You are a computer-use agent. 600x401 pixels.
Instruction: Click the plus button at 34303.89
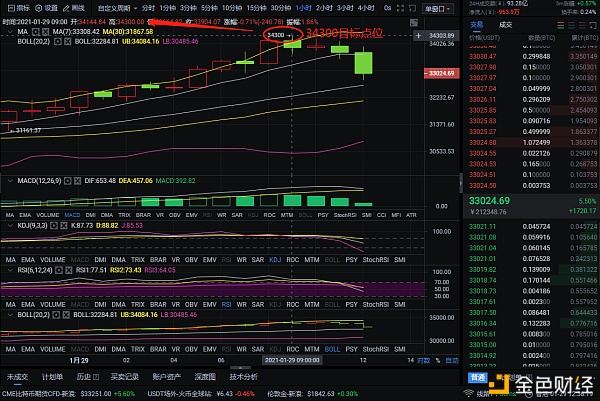pos(418,36)
